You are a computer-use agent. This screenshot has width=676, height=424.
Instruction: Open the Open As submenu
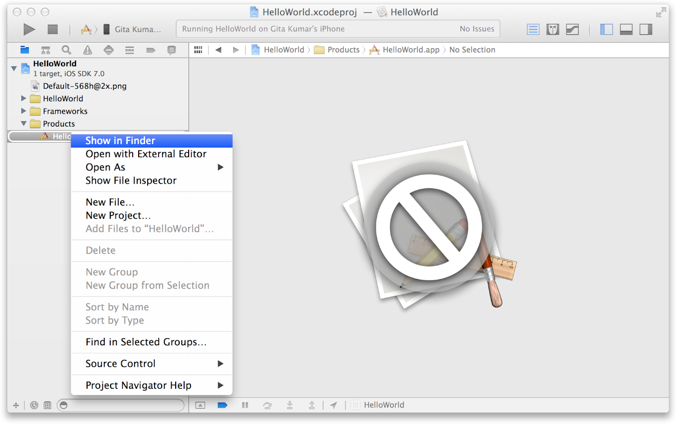coord(152,167)
